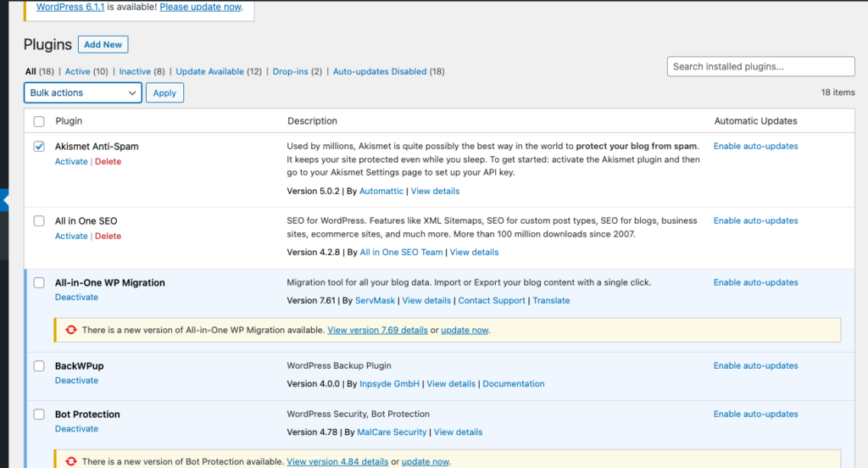View details for BackWPup

[451, 384]
